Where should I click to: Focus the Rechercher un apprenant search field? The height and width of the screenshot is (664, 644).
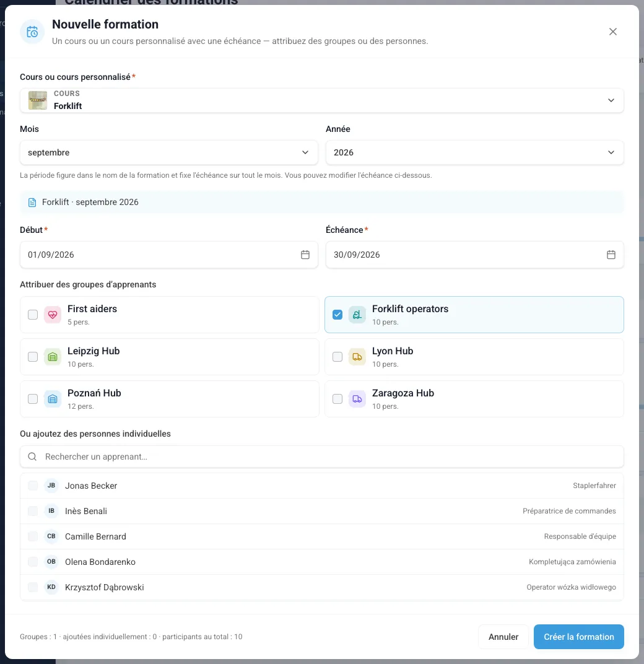coord(322,456)
